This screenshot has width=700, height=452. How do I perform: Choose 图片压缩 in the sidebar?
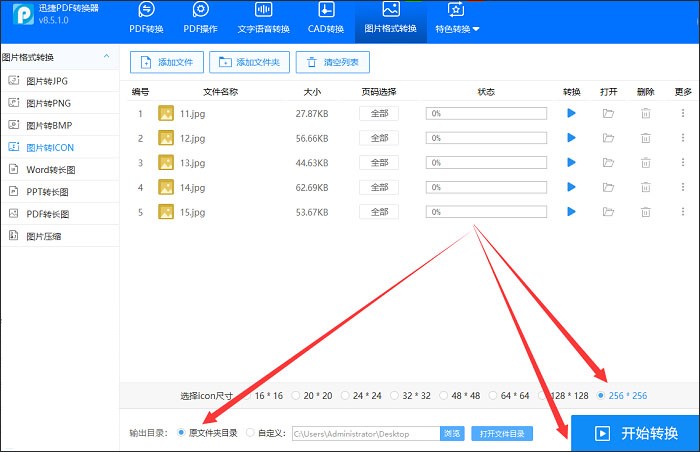click(x=60, y=236)
